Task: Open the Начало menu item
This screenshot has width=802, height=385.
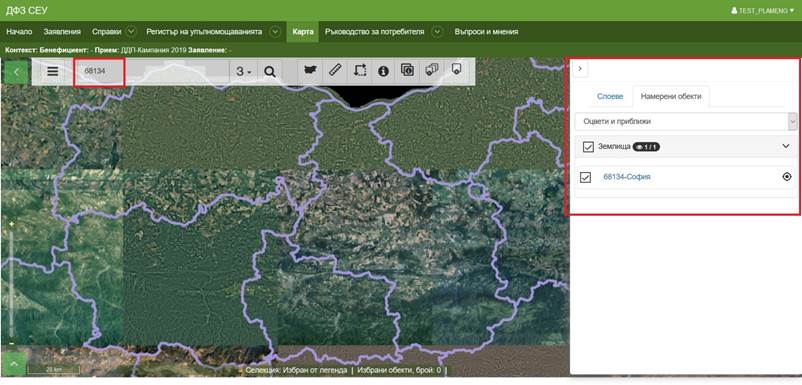Action: pyautogui.click(x=19, y=32)
